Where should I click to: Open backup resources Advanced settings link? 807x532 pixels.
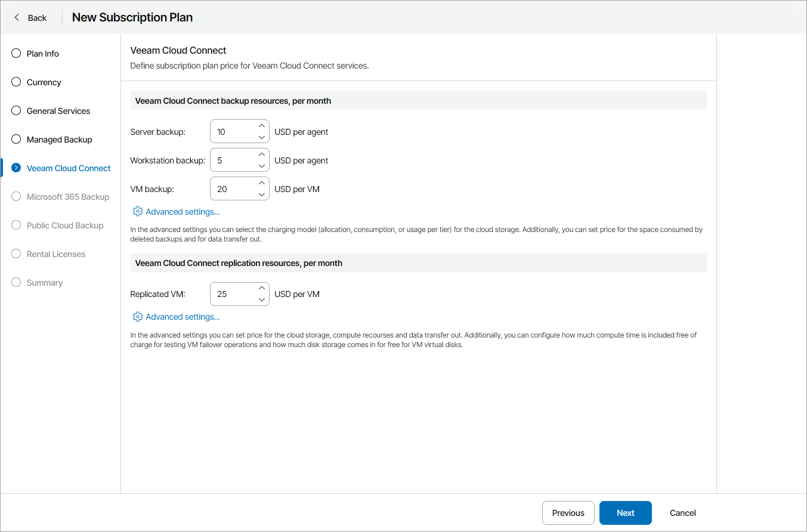coord(183,212)
